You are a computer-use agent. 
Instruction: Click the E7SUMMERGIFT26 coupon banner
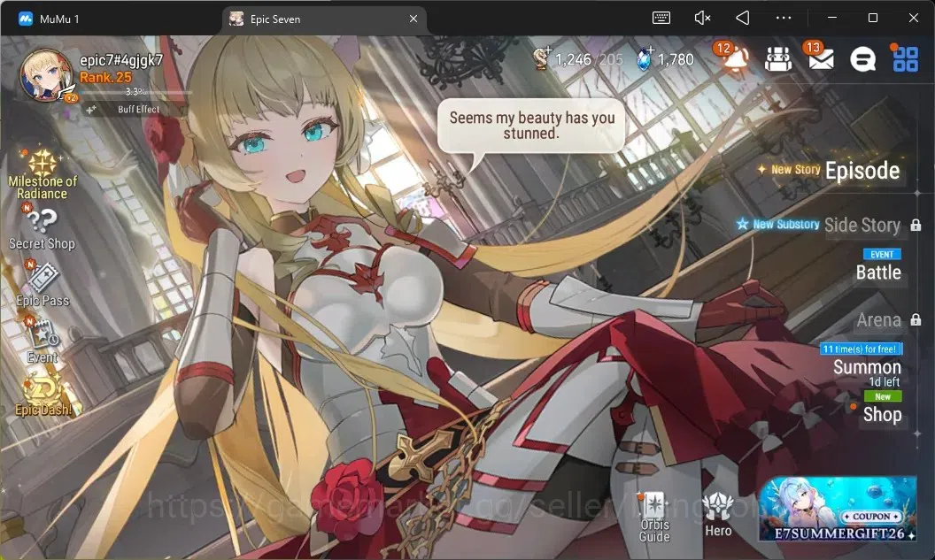pyautogui.click(x=838, y=510)
